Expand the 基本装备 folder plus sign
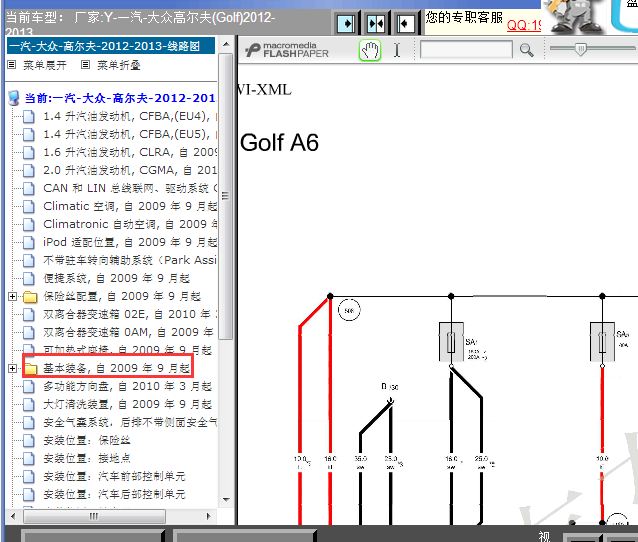 click(12, 368)
